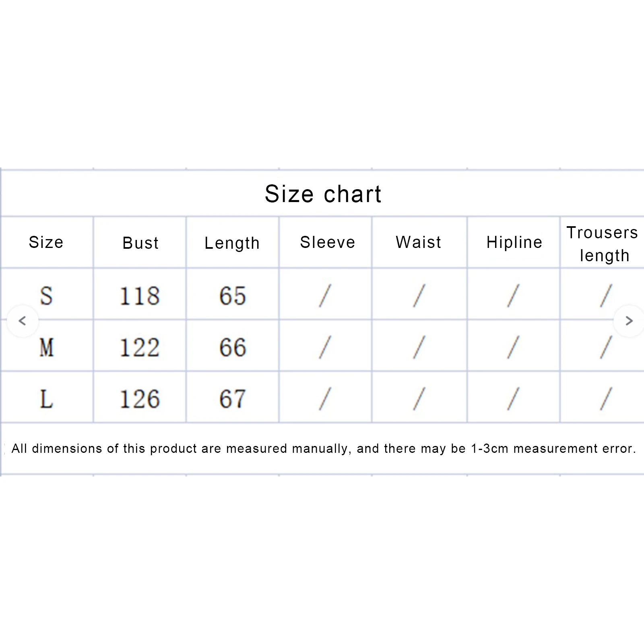
Task: Select the Bust column header
Action: (x=140, y=243)
